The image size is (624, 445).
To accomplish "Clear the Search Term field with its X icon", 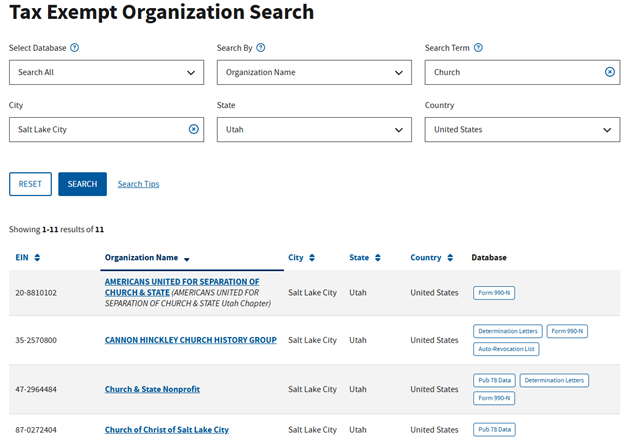I will pos(610,72).
